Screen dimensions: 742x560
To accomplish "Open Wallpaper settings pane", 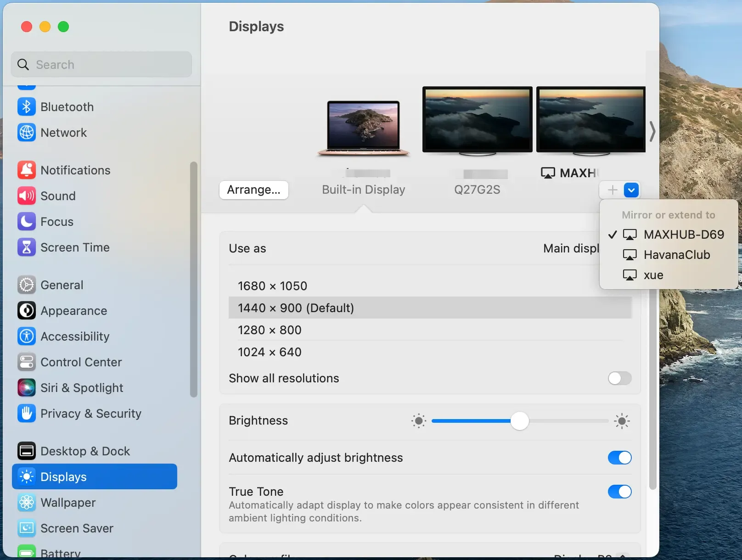I will 95,503.
